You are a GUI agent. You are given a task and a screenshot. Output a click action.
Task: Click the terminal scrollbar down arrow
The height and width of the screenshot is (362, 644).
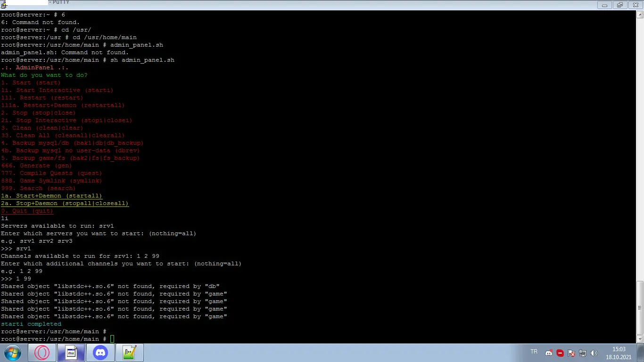[x=640, y=339]
